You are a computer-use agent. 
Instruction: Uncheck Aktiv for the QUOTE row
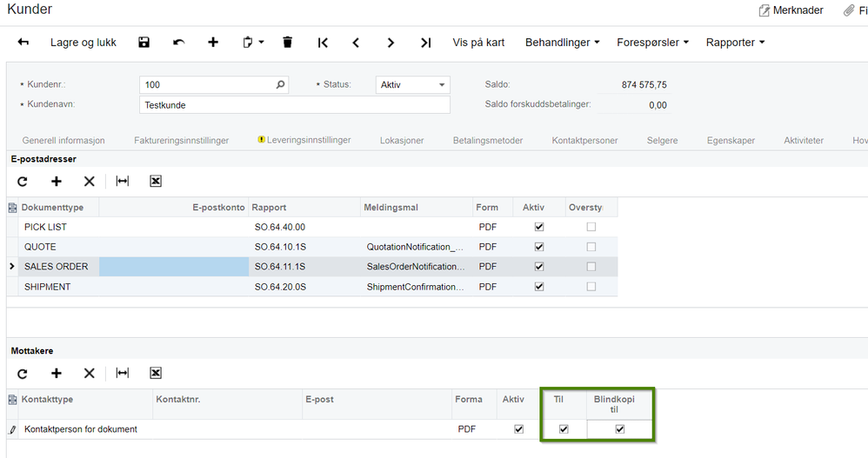pos(539,247)
